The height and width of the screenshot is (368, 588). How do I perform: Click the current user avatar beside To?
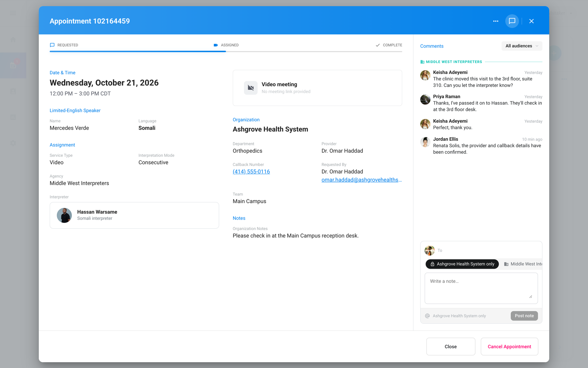coord(430,250)
